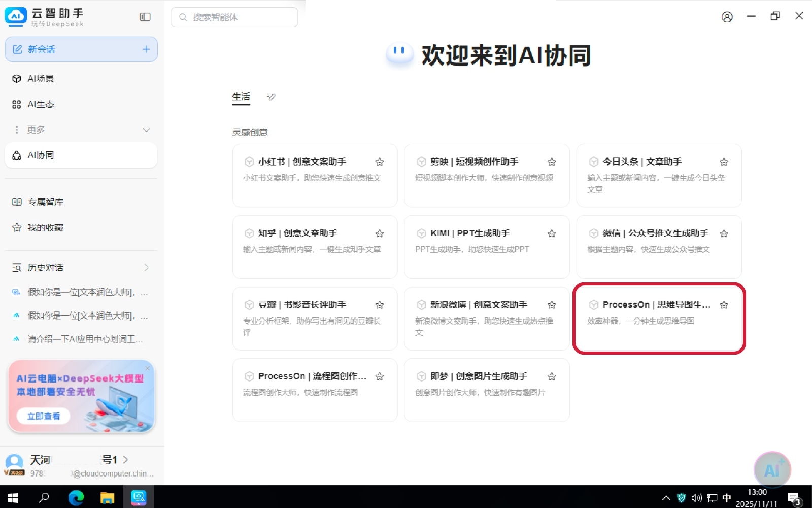Open the notification center icon

794,498
